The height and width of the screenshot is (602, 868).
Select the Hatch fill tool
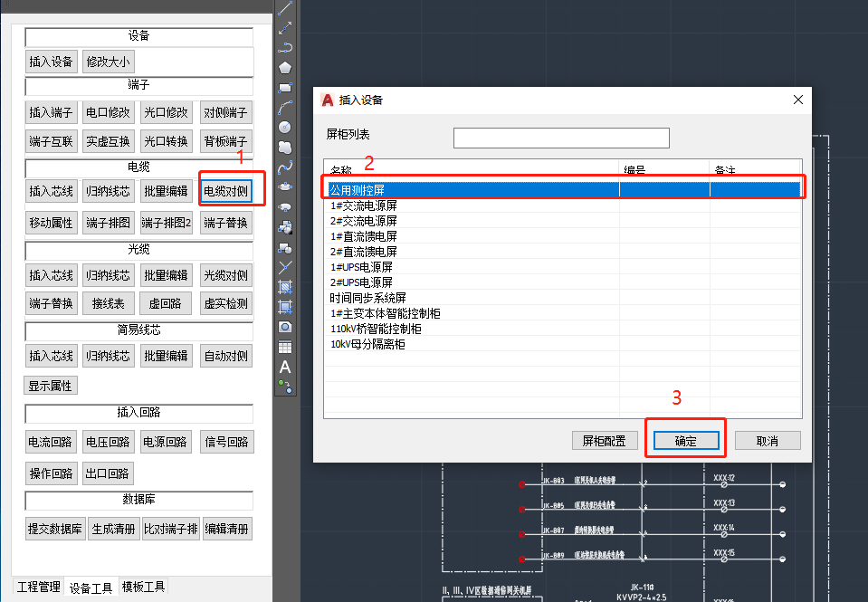point(285,287)
